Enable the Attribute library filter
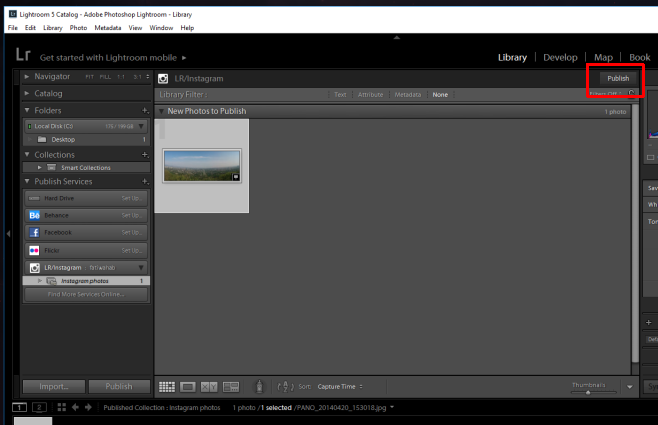658x425 pixels. pos(370,95)
